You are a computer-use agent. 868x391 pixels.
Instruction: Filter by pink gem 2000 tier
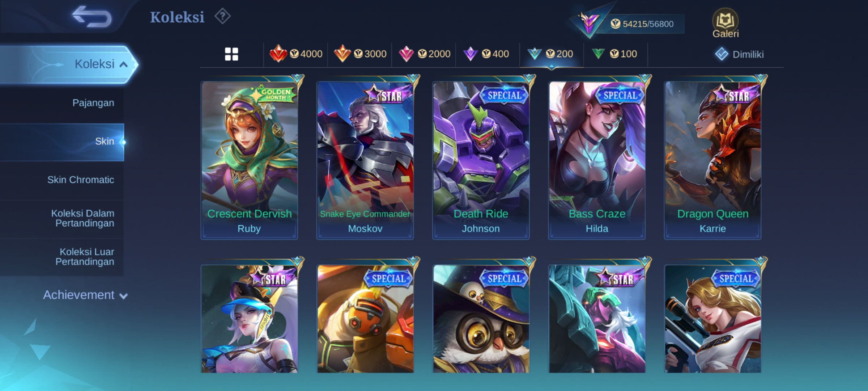click(424, 54)
